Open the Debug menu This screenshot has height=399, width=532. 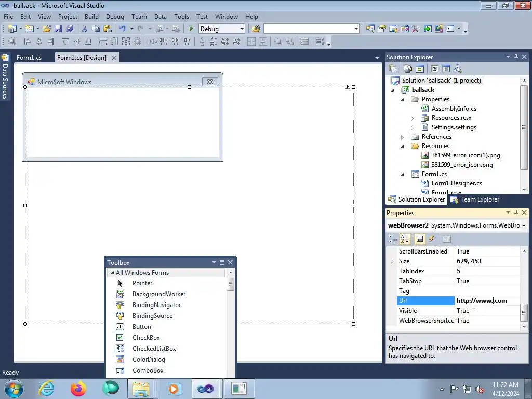click(115, 16)
